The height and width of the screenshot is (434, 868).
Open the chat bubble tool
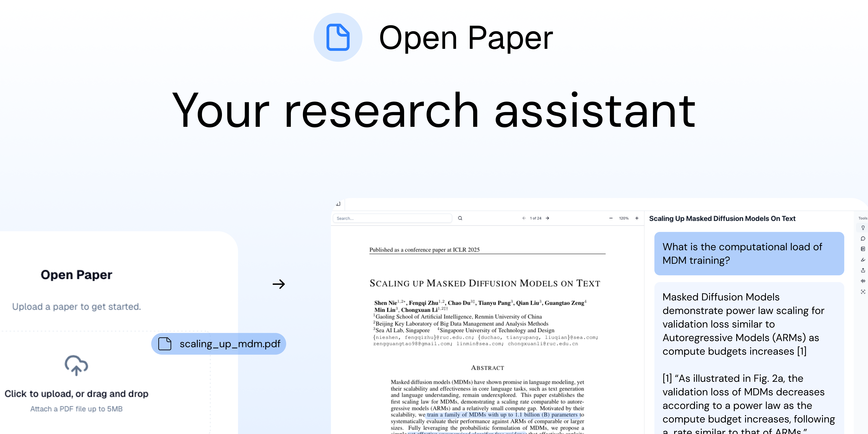863,239
